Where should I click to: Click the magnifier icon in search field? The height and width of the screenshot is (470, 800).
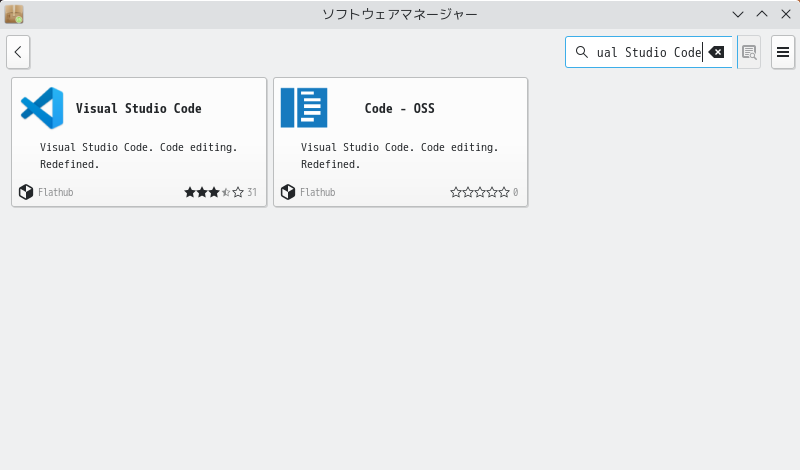point(582,52)
